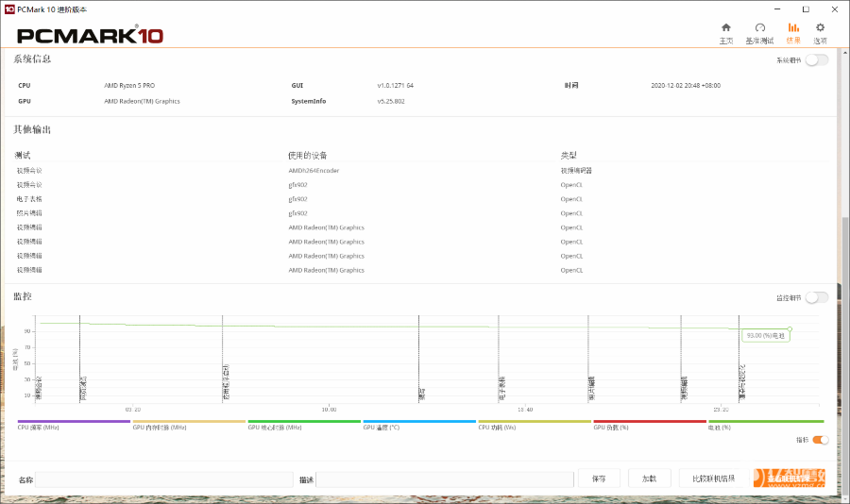Screen dimensions: 850x504
Task: Click the 应用程序启动 marker line in chart
Action: point(222,359)
